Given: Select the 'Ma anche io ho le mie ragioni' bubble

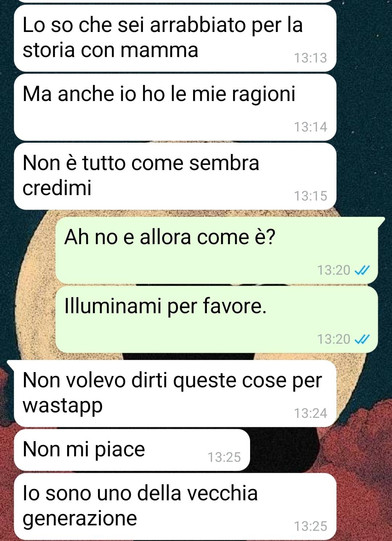Looking at the screenshot, I should (175, 107).
